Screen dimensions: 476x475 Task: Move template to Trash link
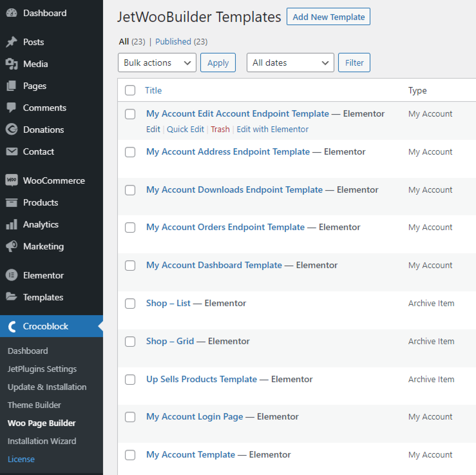point(220,129)
